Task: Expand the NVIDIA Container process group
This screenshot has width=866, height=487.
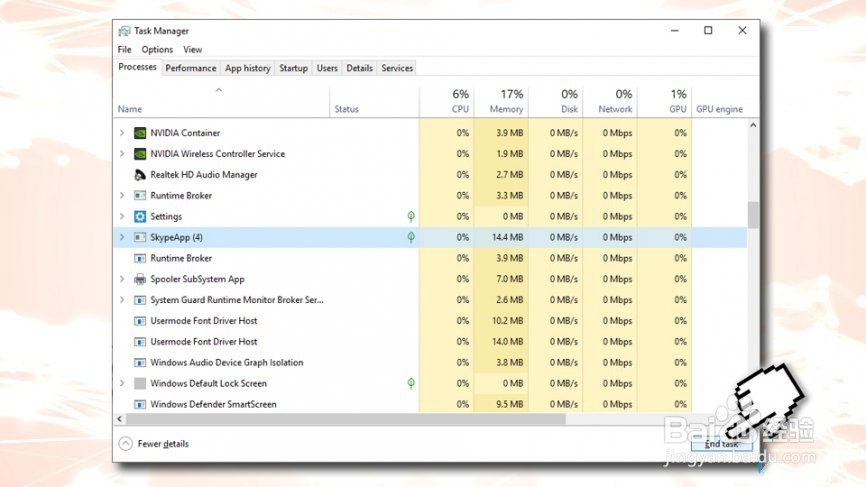Action: point(122,133)
